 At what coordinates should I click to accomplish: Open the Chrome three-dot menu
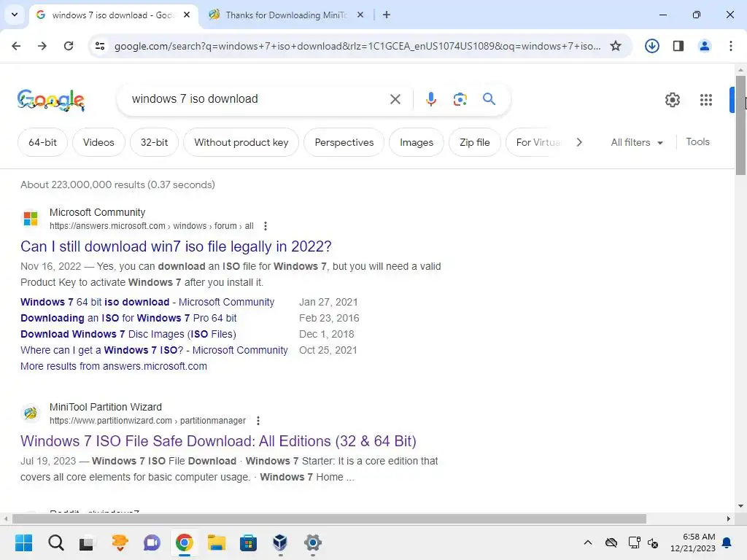click(x=731, y=46)
